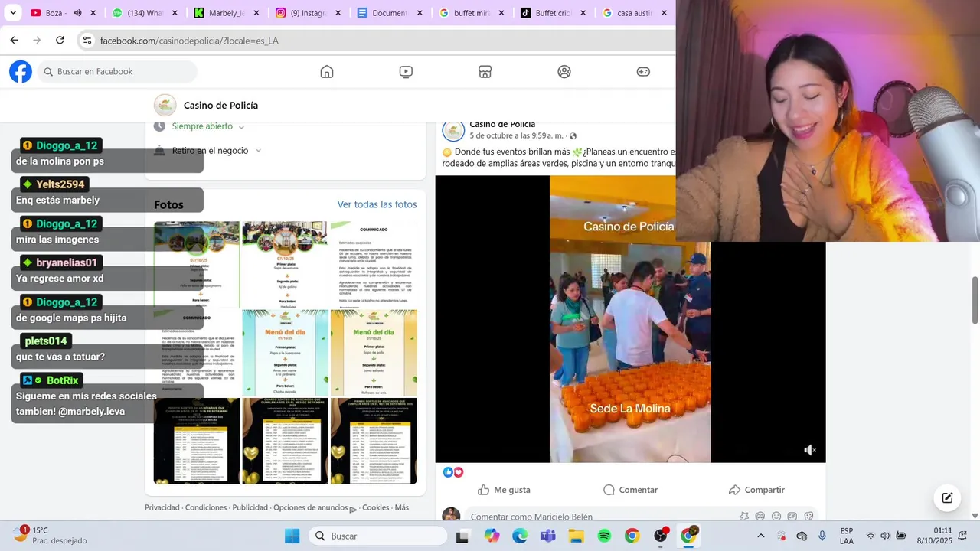The width and height of the screenshot is (980, 551).
Task: Open the weather widget 15°C
Action: click(50, 535)
